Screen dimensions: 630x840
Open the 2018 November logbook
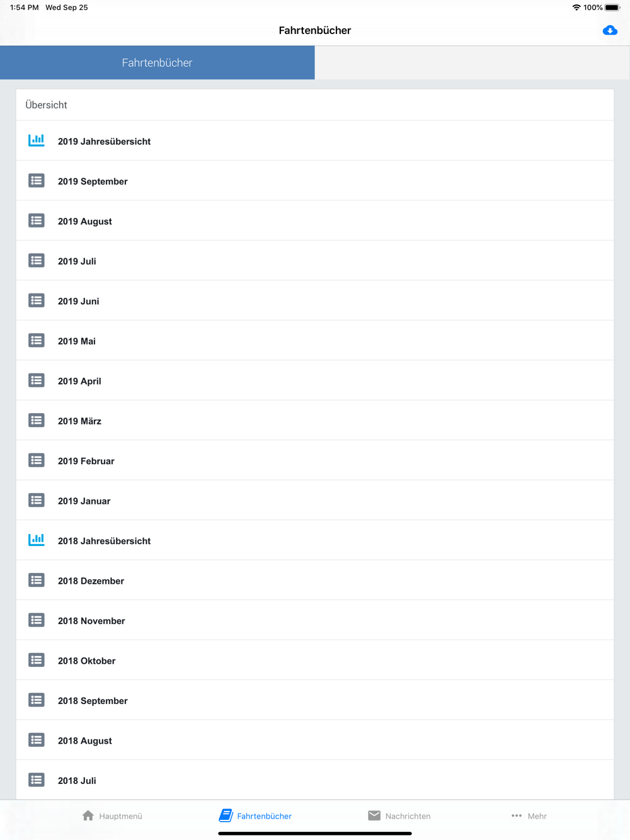point(315,620)
